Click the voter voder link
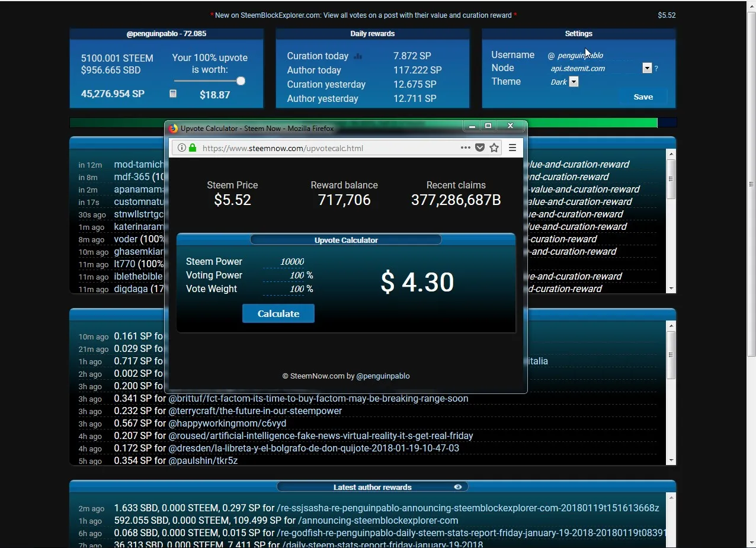 point(126,239)
